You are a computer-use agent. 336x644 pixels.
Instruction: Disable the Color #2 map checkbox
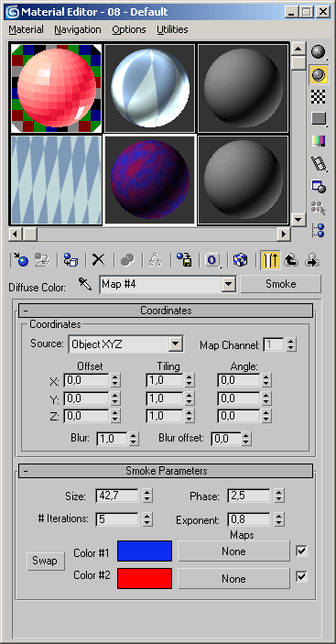301,577
